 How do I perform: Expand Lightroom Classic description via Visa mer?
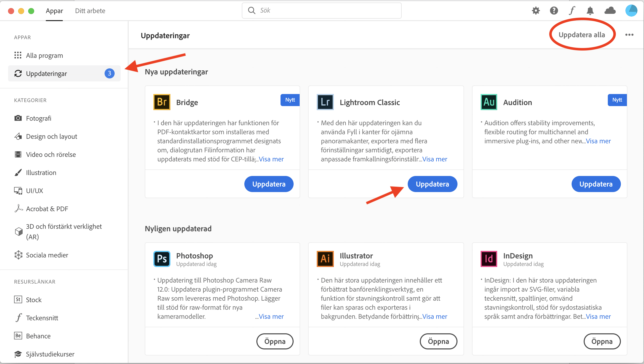coord(435,159)
